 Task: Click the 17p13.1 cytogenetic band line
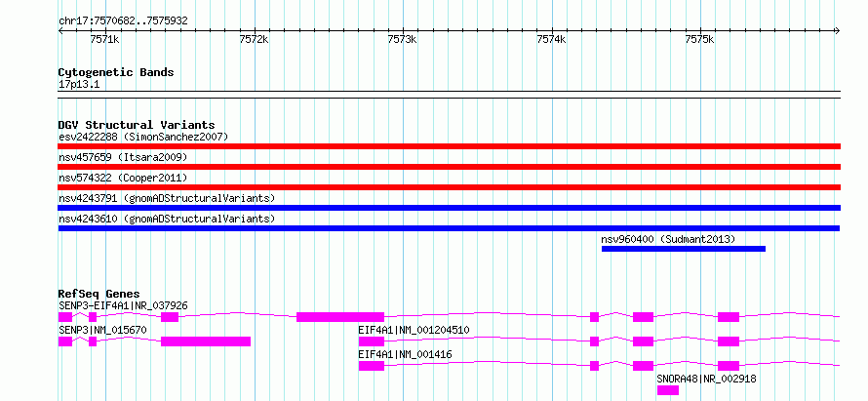pyautogui.click(x=449, y=95)
